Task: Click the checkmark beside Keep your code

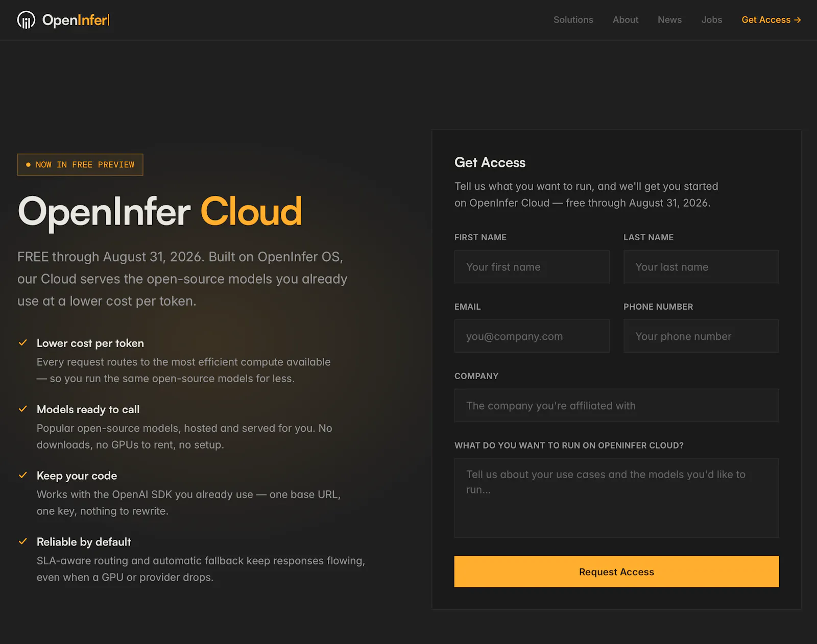Action: [x=22, y=476]
